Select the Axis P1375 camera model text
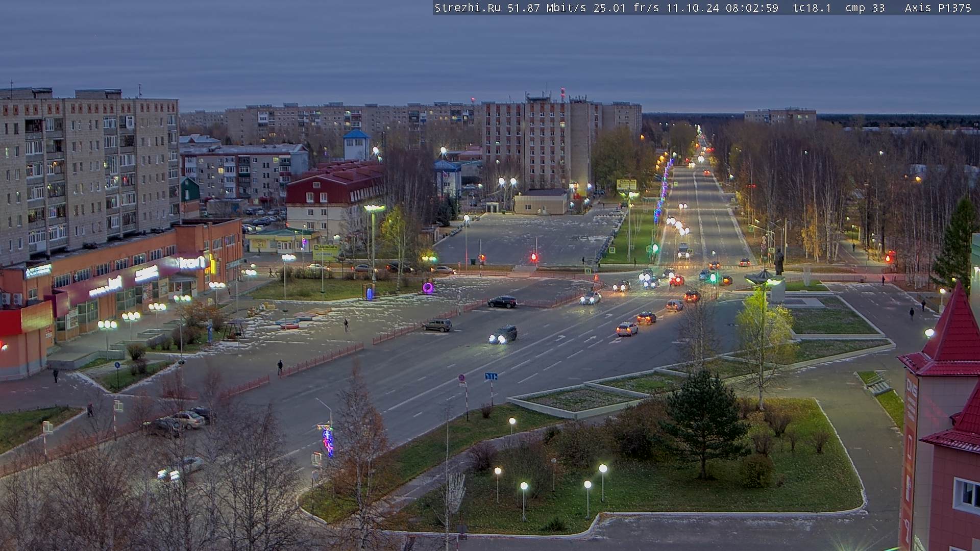 point(938,8)
